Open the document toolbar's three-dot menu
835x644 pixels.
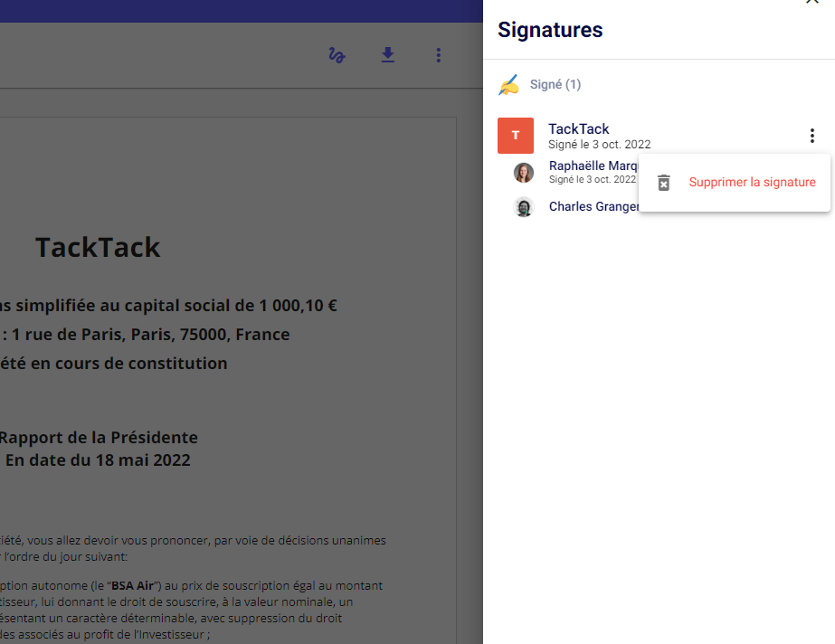tap(438, 56)
